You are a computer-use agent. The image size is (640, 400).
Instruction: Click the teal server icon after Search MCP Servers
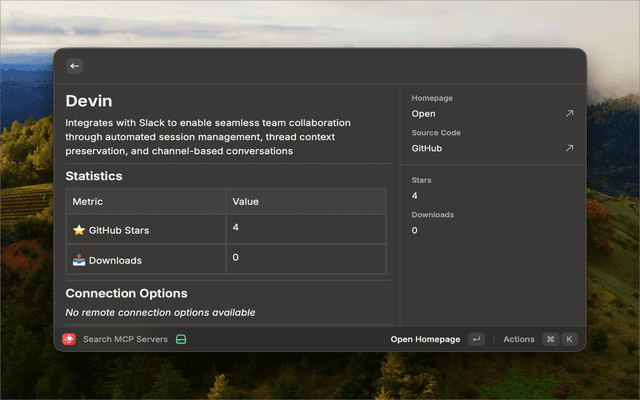coord(181,339)
